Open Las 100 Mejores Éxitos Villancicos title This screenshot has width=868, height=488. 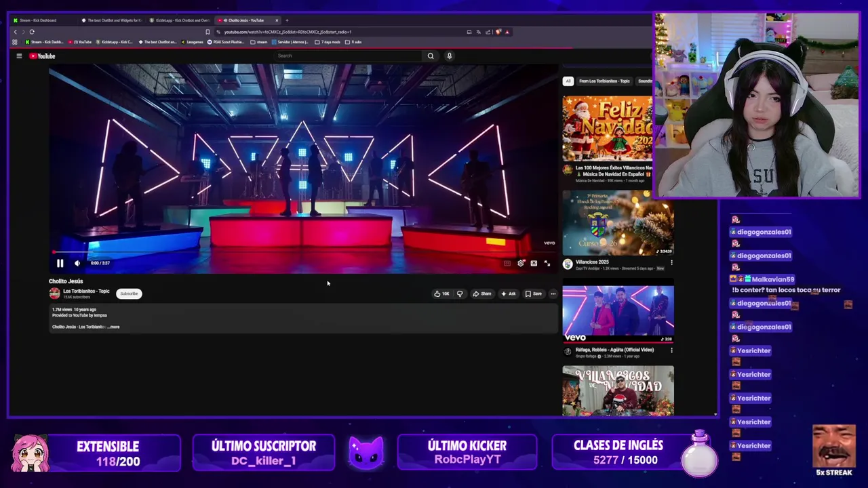[614, 171]
